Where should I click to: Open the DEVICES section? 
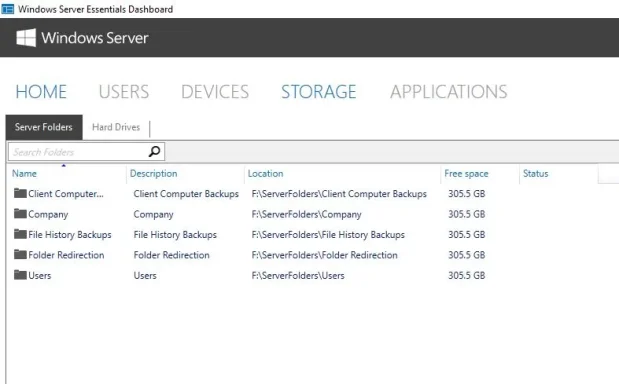pyautogui.click(x=215, y=92)
